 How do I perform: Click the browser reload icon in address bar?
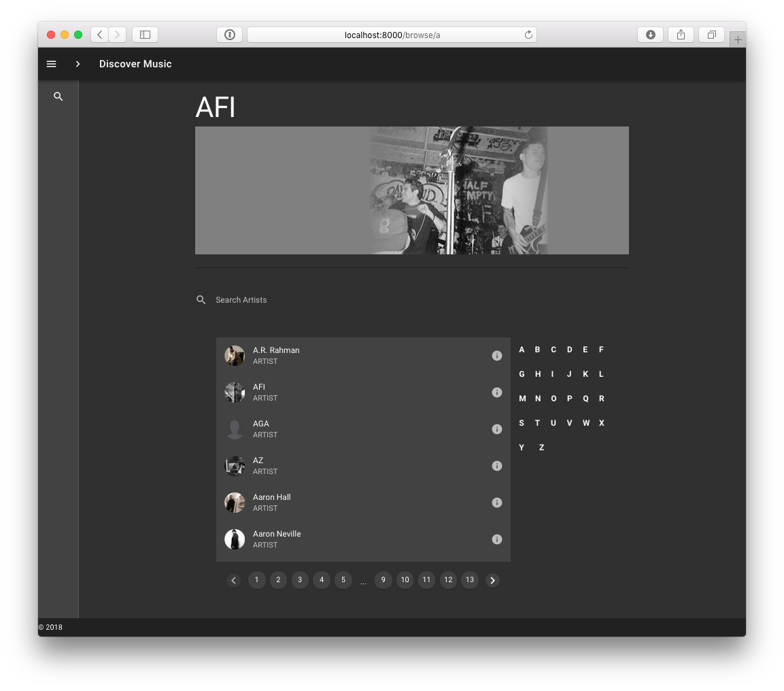528,34
